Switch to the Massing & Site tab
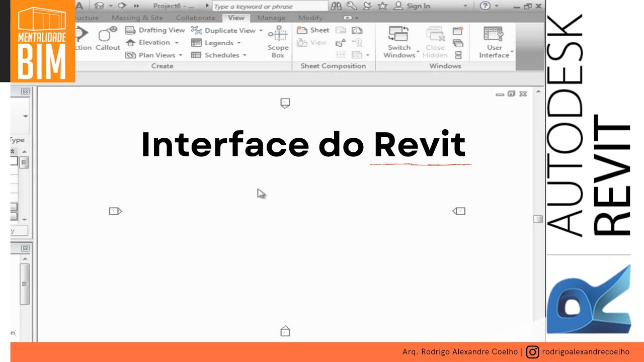The width and height of the screenshot is (644, 362). 137,18
